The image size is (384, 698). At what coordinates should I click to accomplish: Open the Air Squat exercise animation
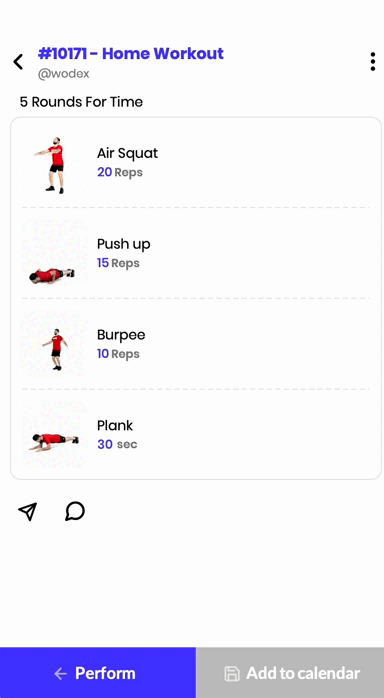[54, 163]
